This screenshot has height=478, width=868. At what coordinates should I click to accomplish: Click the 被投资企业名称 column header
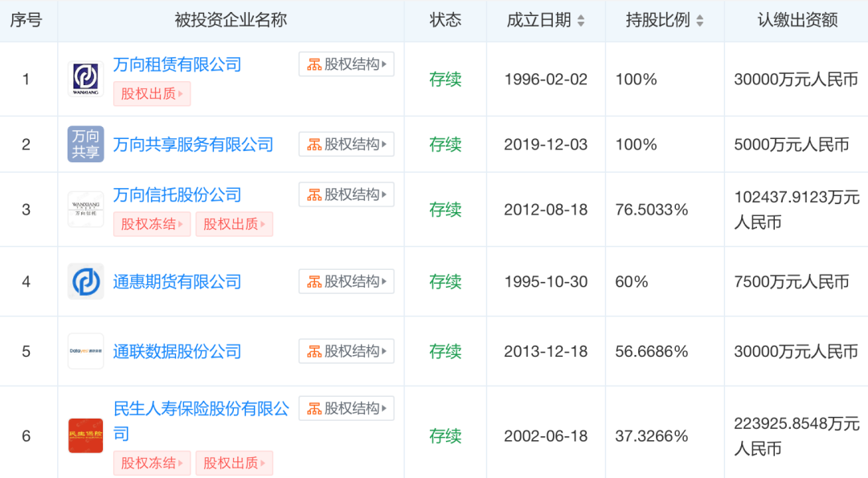(231, 21)
